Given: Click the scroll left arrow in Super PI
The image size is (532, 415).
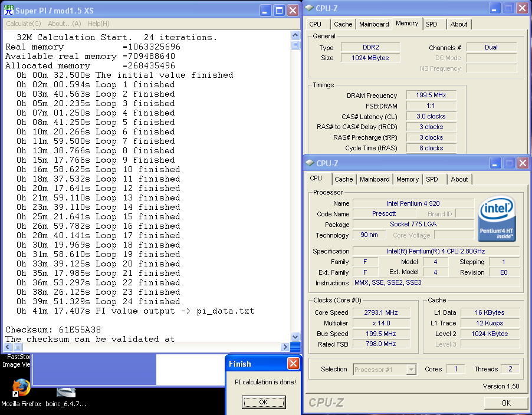Looking at the screenshot, I should [8, 347].
